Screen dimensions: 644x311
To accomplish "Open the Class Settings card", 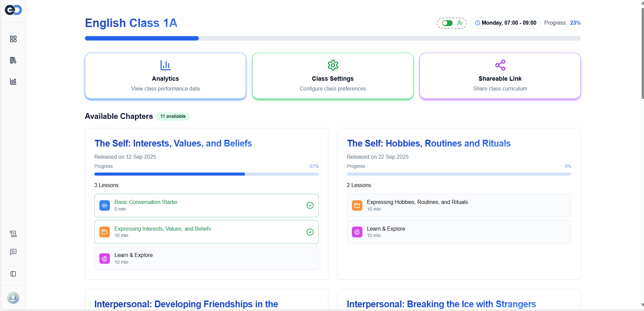I will (x=333, y=76).
